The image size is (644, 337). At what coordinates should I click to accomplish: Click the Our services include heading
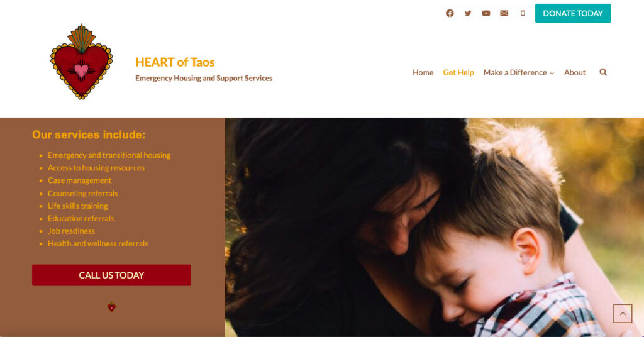pos(89,135)
